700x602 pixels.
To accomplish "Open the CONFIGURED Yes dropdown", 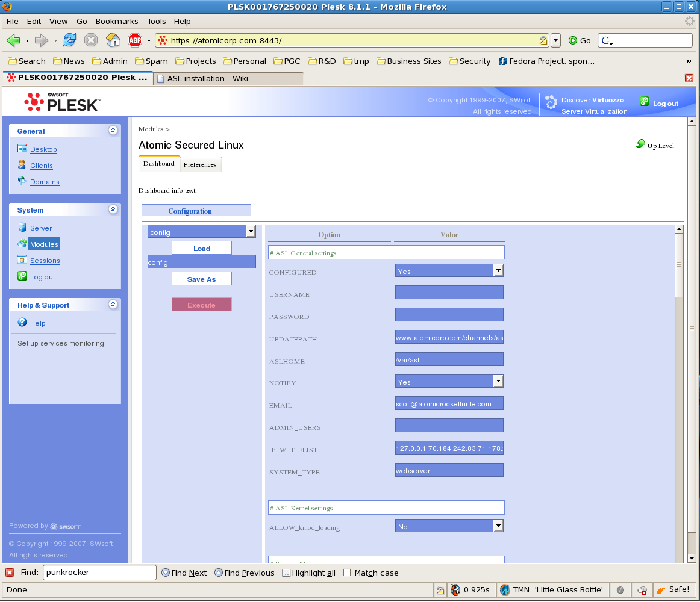I will click(x=498, y=271).
